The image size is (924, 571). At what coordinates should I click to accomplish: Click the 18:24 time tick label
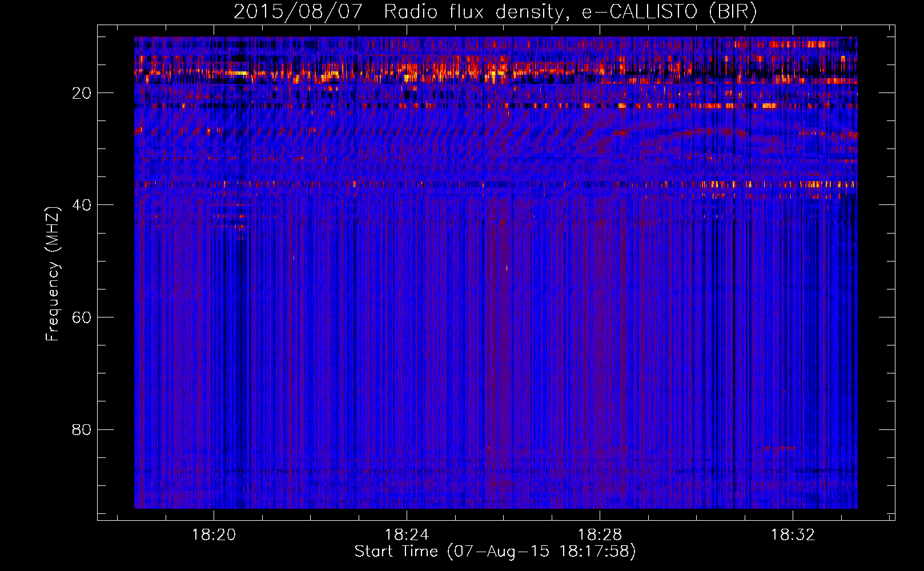pos(407,535)
